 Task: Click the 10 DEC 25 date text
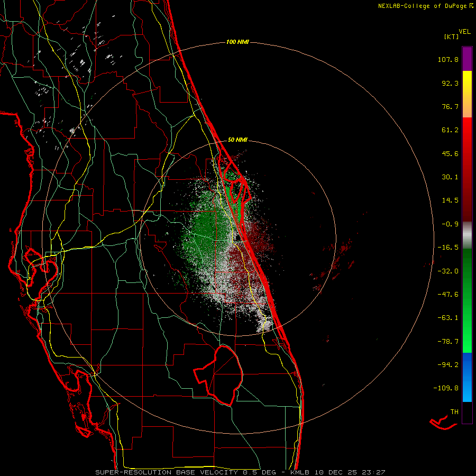[336, 472]
